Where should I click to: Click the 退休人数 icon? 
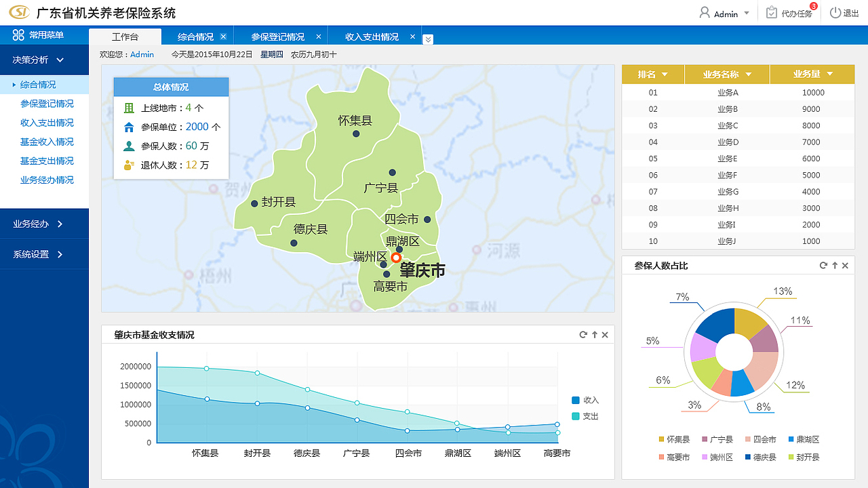point(129,165)
